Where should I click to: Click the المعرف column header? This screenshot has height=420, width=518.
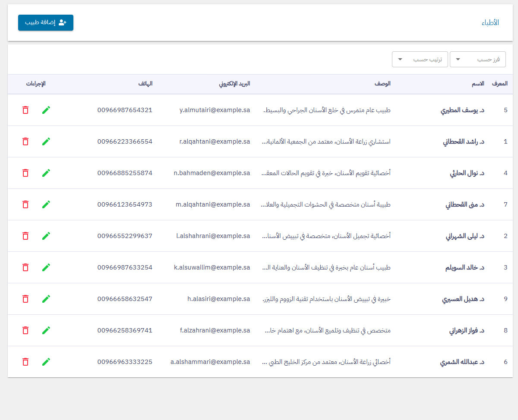(x=499, y=84)
